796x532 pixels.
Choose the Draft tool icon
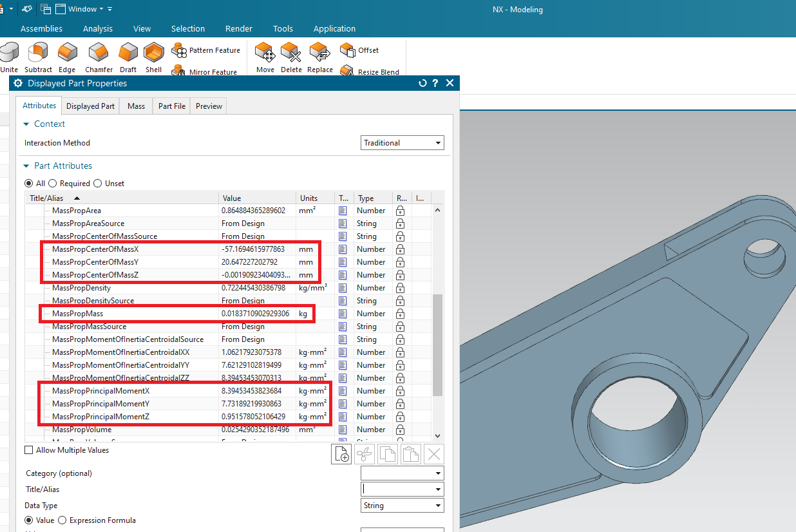[x=128, y=57]
